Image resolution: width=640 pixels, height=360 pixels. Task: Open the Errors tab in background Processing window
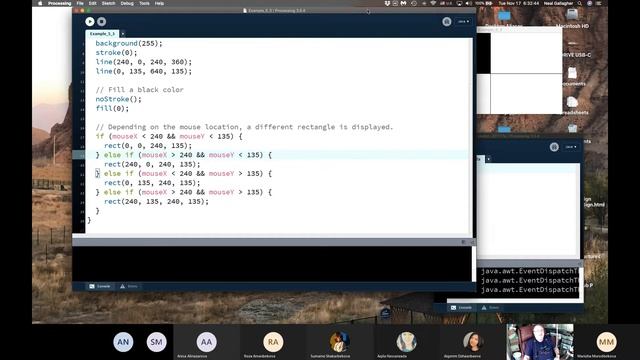490,307
